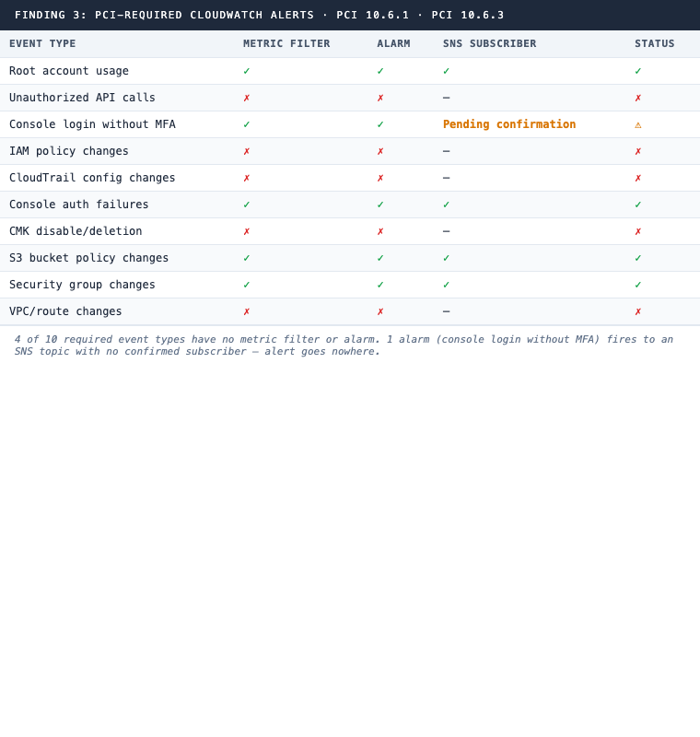Click Metric Filter cross for CMK disable/deletion

point(247,231)
